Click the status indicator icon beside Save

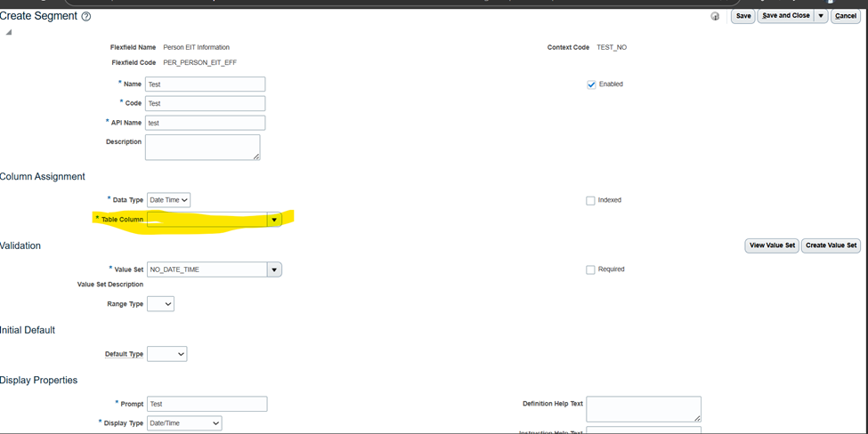(x=715, y=17)
